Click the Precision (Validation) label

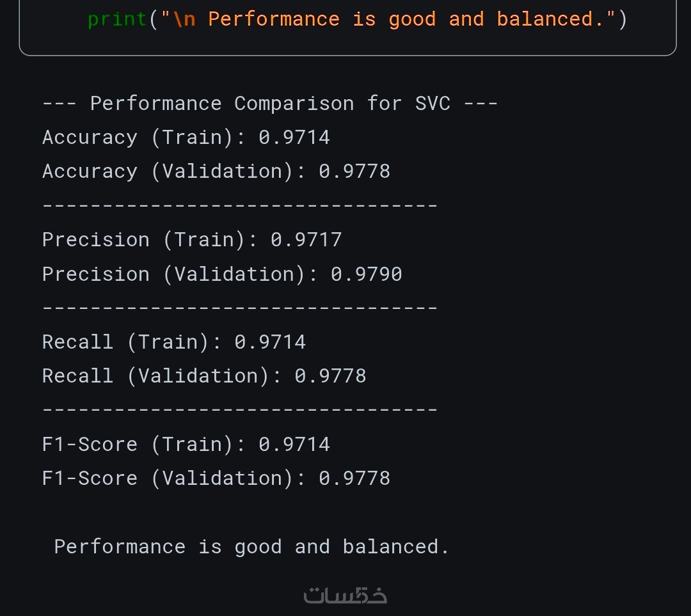point(174,274)
